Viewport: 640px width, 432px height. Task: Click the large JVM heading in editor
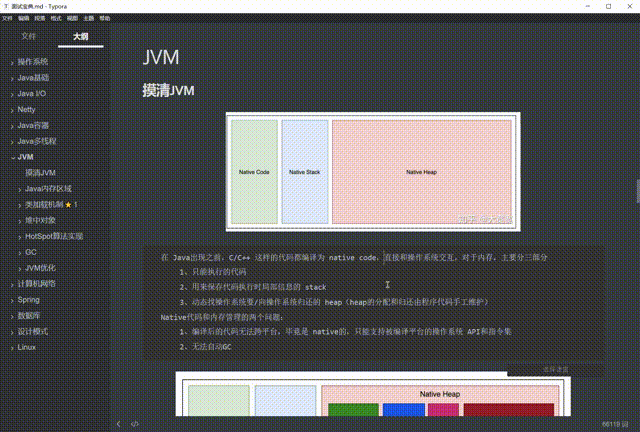pos(161,57)
